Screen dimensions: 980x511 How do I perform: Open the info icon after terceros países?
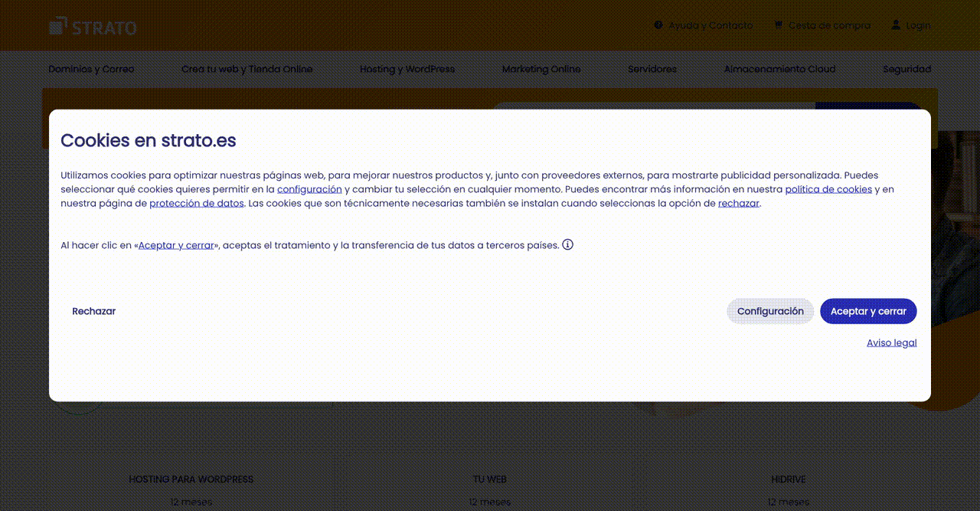click(x=568, y=245)
